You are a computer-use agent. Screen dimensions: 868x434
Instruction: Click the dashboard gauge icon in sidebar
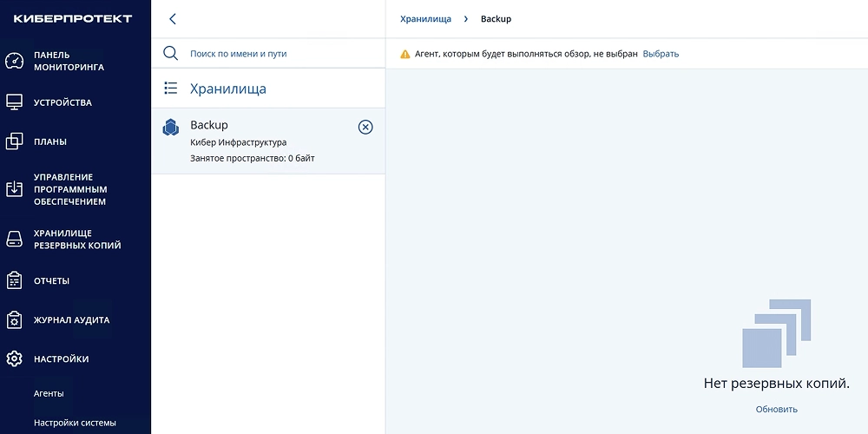coord(14,61)
